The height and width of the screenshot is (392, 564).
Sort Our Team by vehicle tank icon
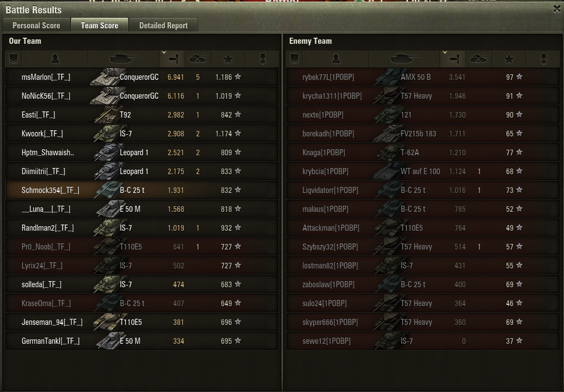pyautogui.click(x=124, y=59)
